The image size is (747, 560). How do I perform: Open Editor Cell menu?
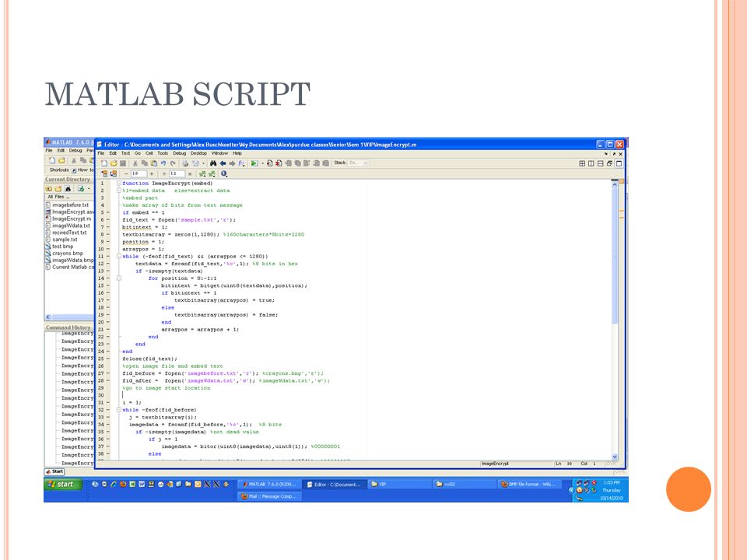click(149, 153)
